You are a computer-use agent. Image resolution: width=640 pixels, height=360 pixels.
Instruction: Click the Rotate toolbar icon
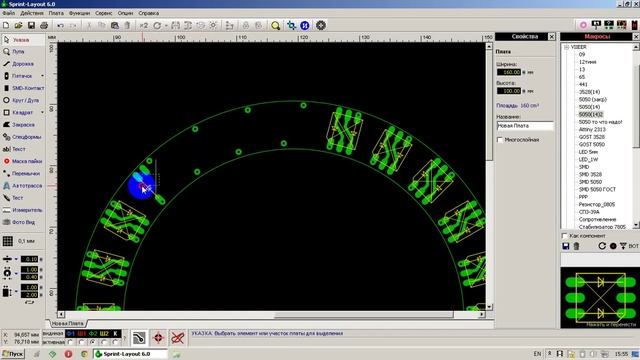[x=157, y=25]
